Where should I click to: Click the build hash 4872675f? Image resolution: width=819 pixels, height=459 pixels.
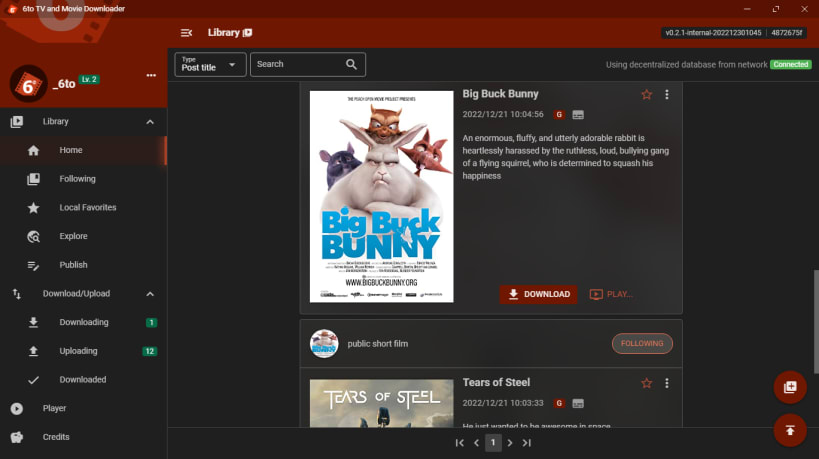pyautogui.click(x=786, y=33)
